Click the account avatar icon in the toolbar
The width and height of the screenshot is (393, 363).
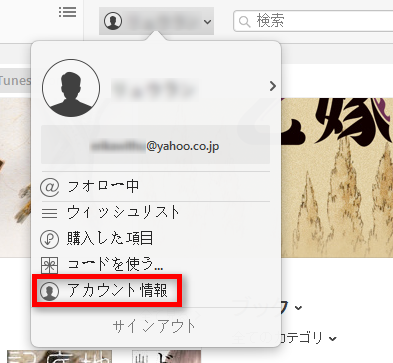pyautogui.click(x=113, y=21)
